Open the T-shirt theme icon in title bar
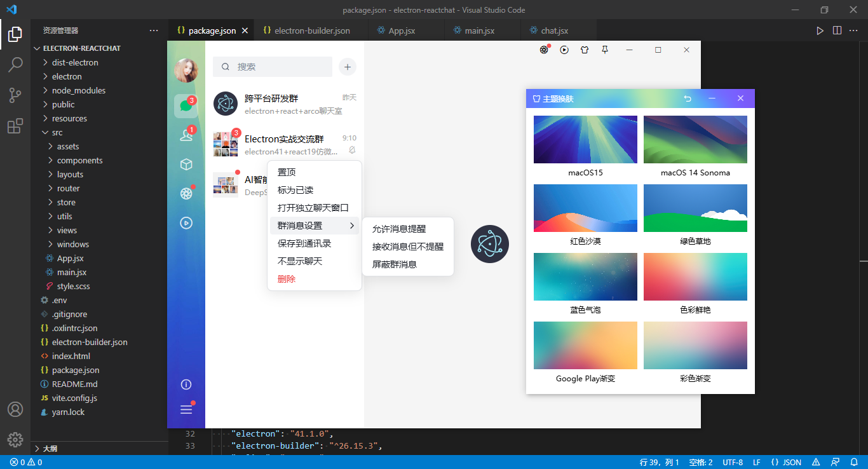 coord(585,50)
